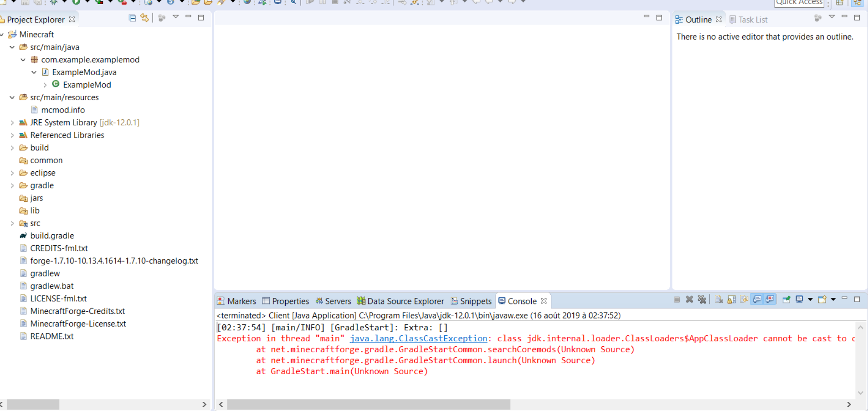Open the java.lang.ClassCastException link
This screenshot has height=411, width=868.
point(418,339)
